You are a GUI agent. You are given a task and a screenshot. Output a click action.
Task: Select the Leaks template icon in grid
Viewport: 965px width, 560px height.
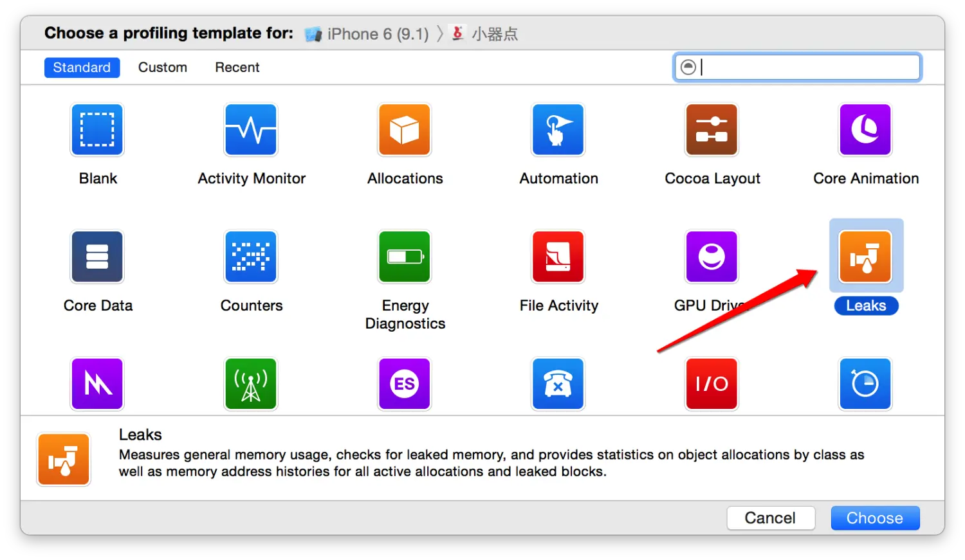865,257
